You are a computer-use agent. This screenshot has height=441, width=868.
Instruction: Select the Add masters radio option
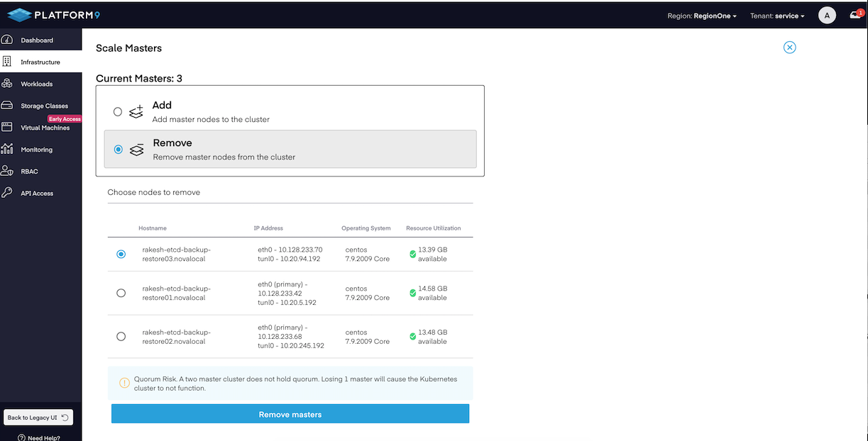(x=118, y=112)
